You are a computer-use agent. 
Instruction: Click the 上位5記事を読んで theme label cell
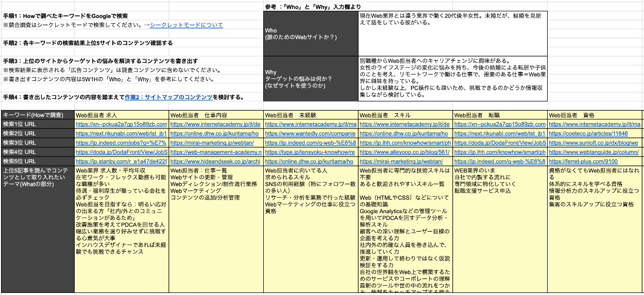[x=38, y=229]
